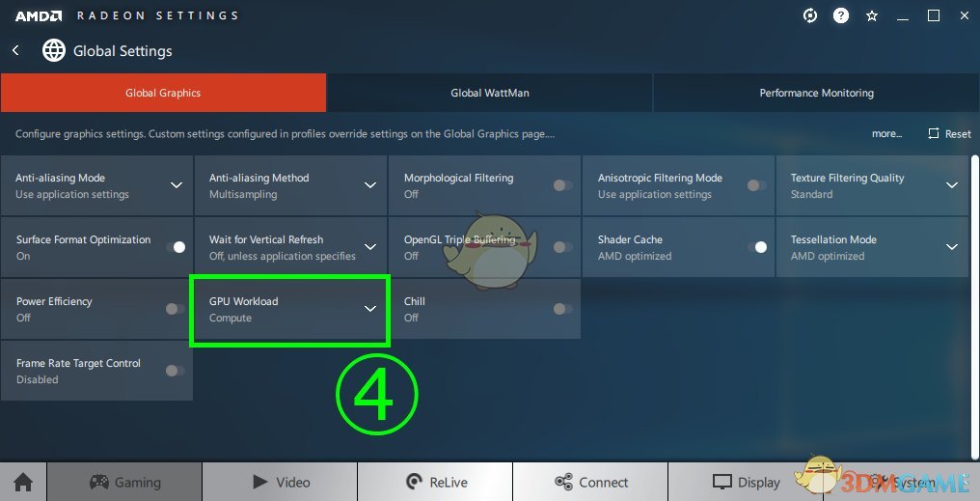Toggle the Shader Cache switch

point(757,247)
